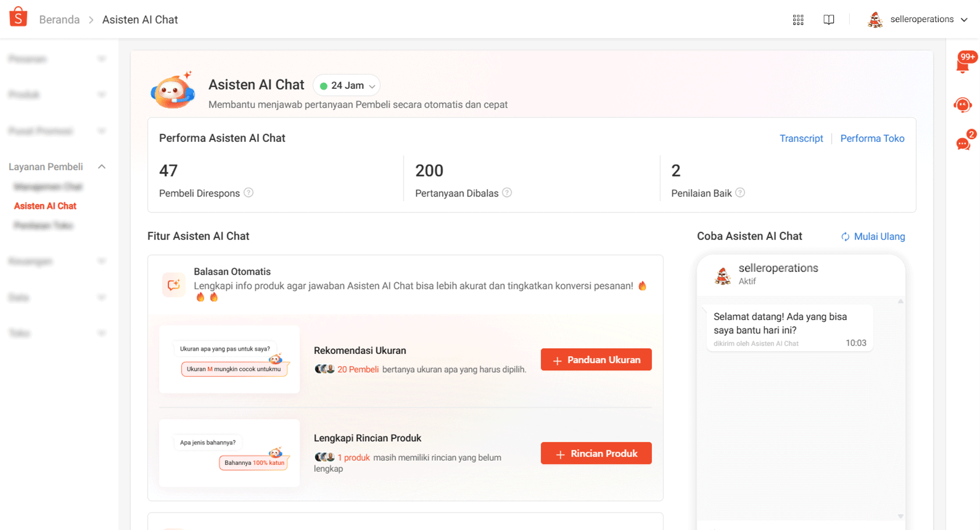Open the selleroperations account dropdown arrow

[x=964, y=20]
